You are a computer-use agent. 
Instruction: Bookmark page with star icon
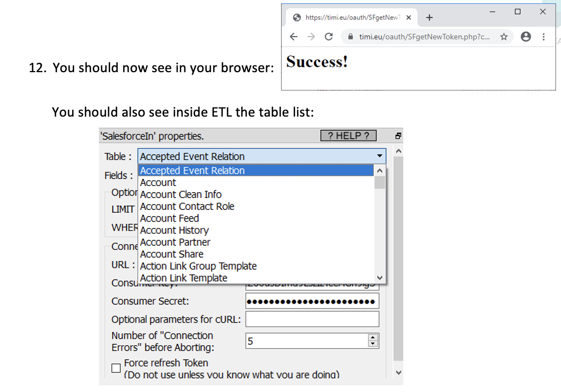pos(504,37)
